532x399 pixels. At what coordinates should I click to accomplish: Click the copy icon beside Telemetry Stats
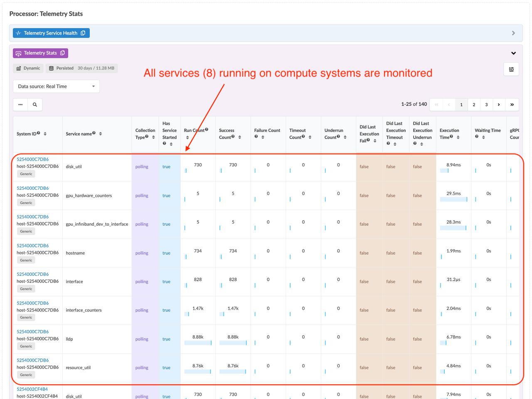click(63, 53)
